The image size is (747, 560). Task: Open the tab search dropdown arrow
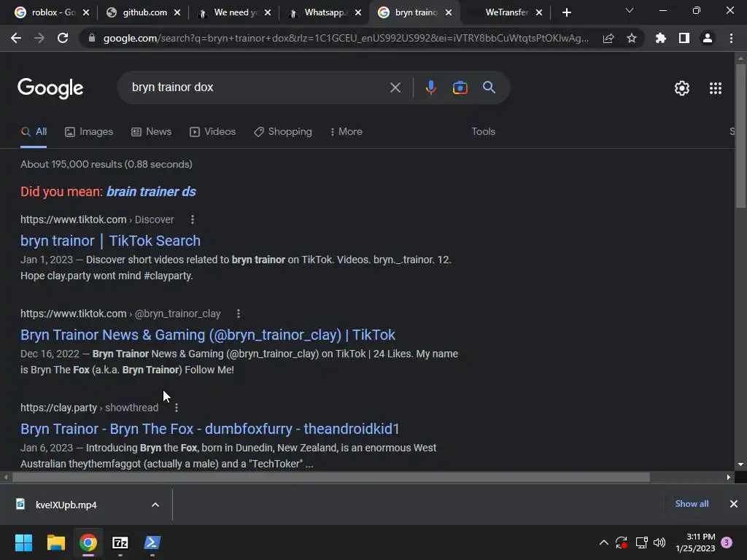[x=630, y=10]
